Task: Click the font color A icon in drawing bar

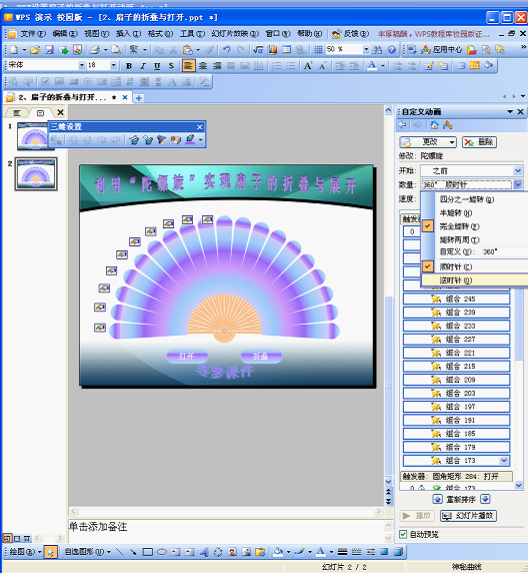Action: click(320, 552)
